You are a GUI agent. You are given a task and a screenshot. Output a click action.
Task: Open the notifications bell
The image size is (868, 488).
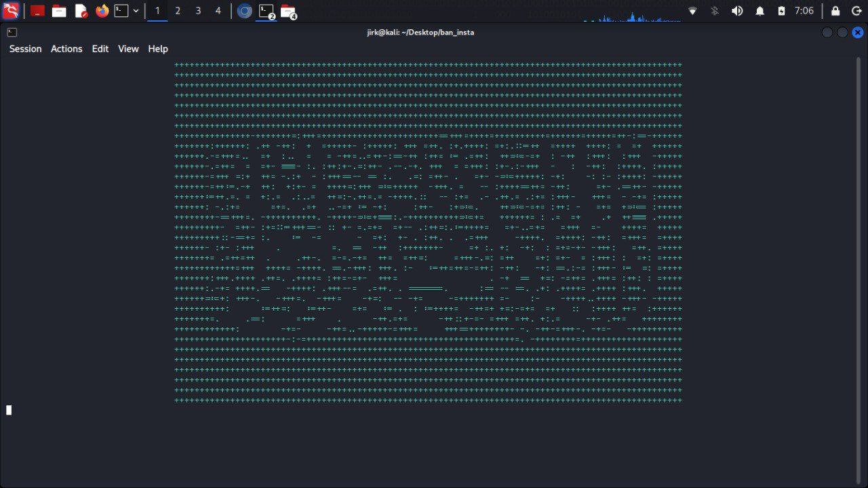coord(760,11)
